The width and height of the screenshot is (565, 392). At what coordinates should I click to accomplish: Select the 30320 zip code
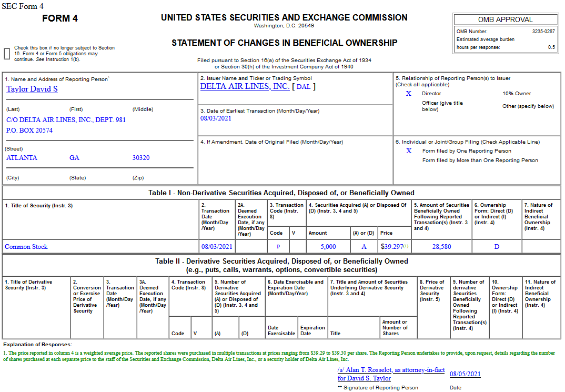point(141,158)
